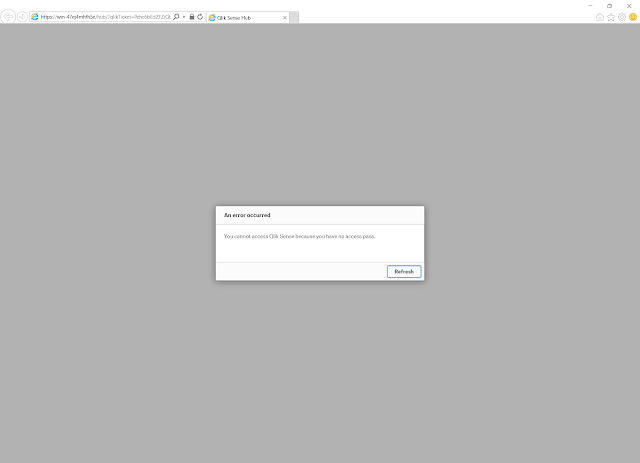Click the Refresh button in error dialog
The image size is (640, 463).
pyautogui.click(x=404, y=272)
